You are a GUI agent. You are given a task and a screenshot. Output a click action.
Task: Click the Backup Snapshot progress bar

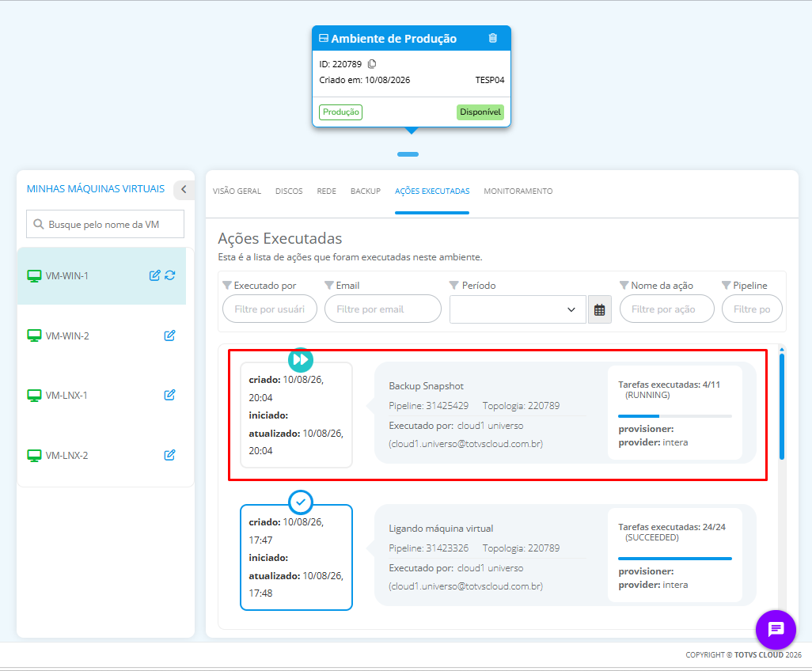click(675, 416)
